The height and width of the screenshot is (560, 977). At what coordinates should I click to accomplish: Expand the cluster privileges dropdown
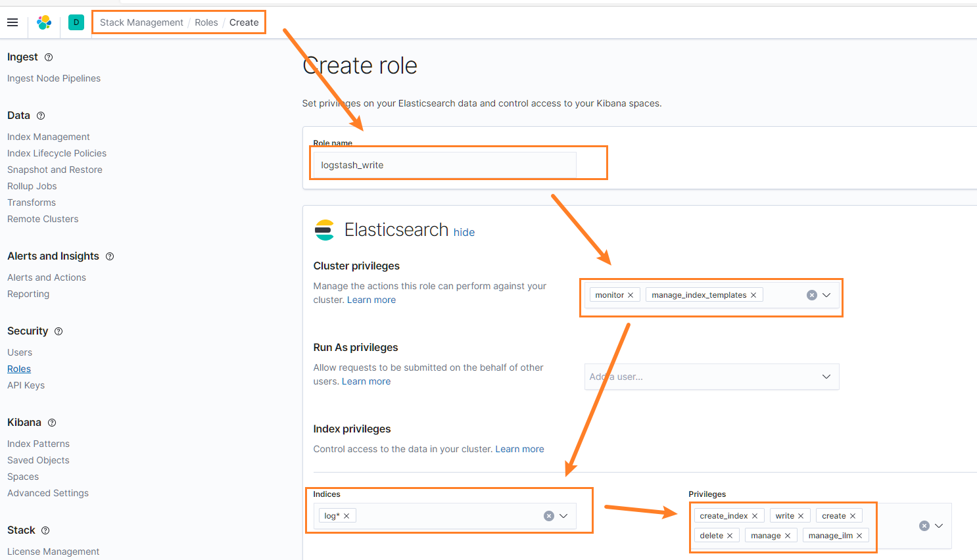point(826,295)
